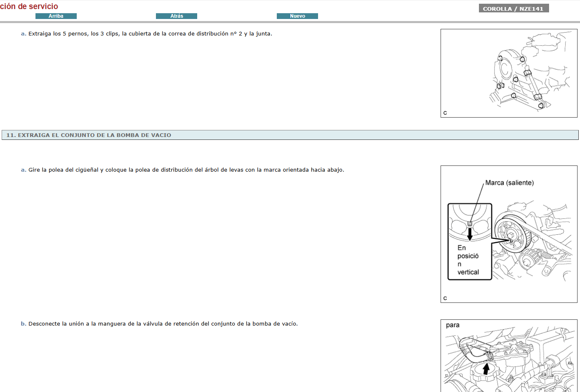Click the 'b.' step letter marker
Viewport: 580px width, 392px height.
24,324
